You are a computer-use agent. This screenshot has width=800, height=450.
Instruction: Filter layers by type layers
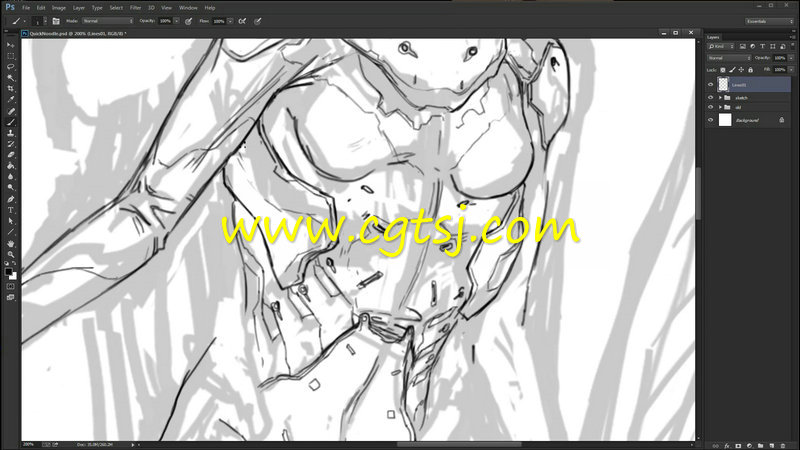[763, 46]
